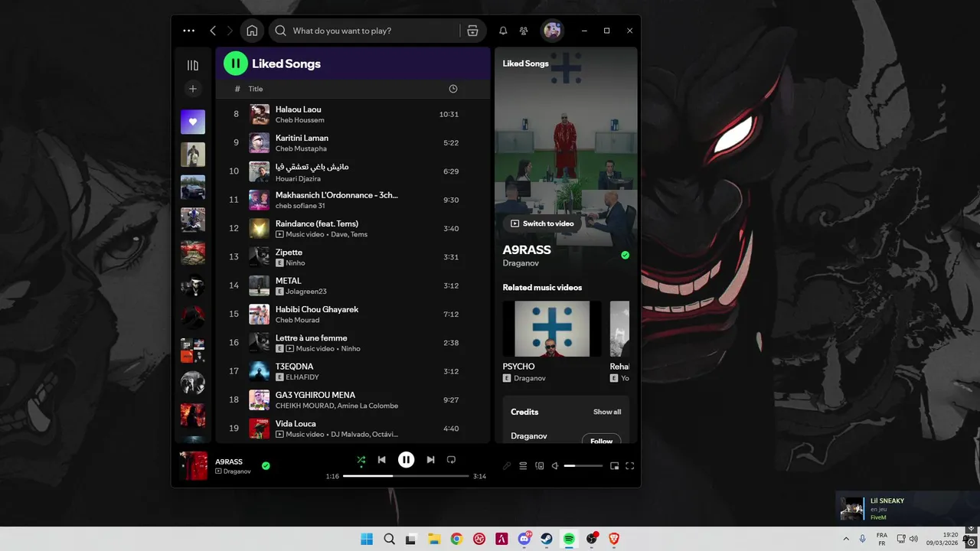
Task: Go back with the left arrow
Action: pos(213,31)
